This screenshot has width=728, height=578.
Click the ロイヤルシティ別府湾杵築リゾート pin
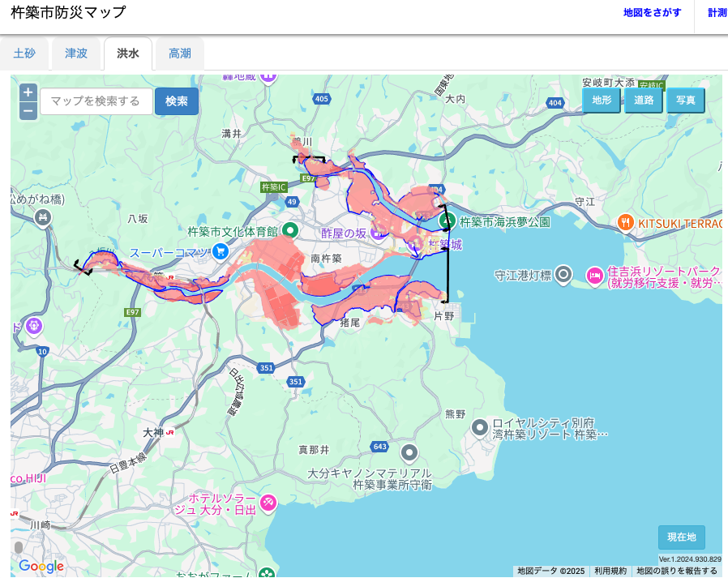(x=480, y=427)
